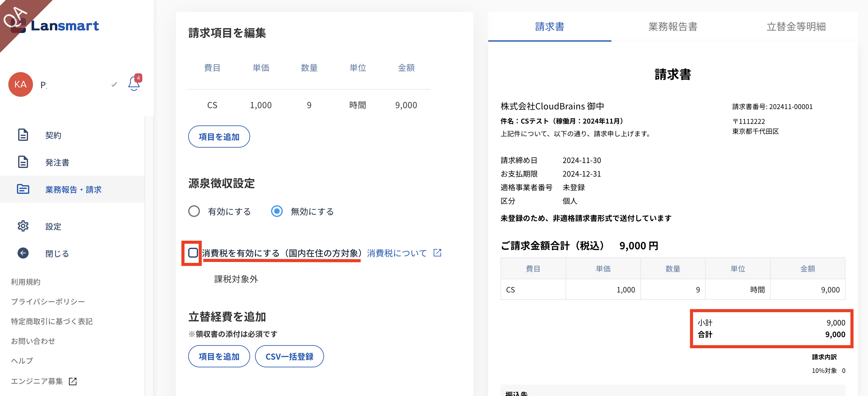Select 有効にする radio button for 源泉徴収

(194, 211)
